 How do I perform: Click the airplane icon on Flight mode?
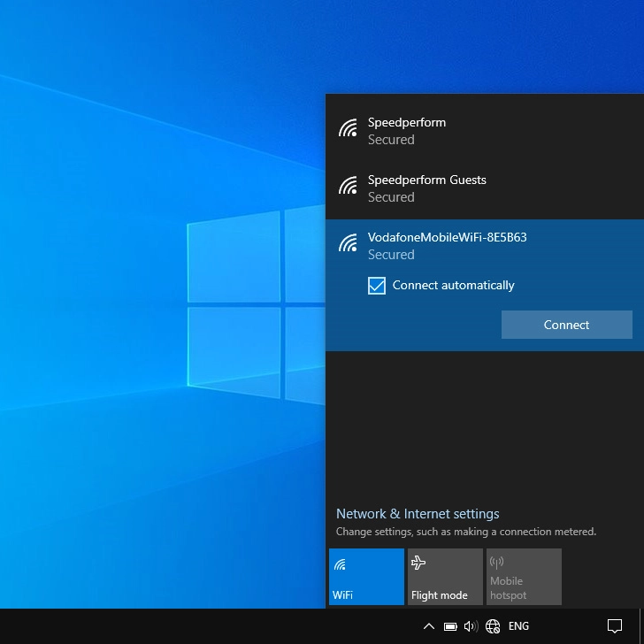(x=419, y=563)
